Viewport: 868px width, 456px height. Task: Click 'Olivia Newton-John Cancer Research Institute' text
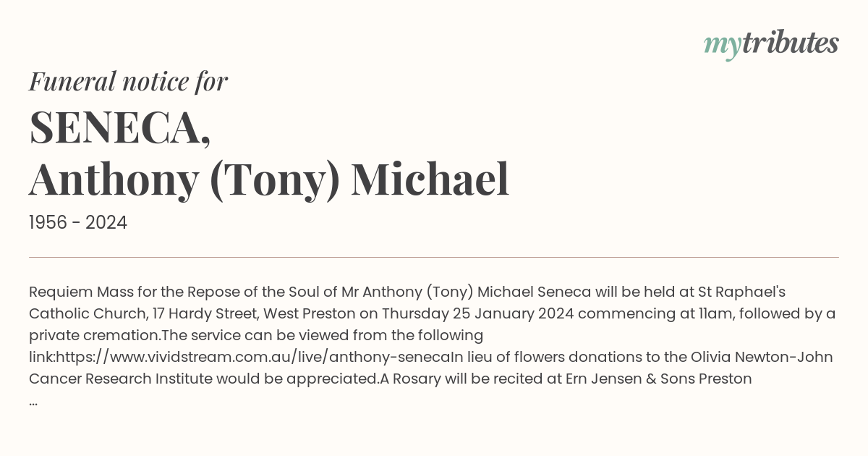tap(431, 368)
